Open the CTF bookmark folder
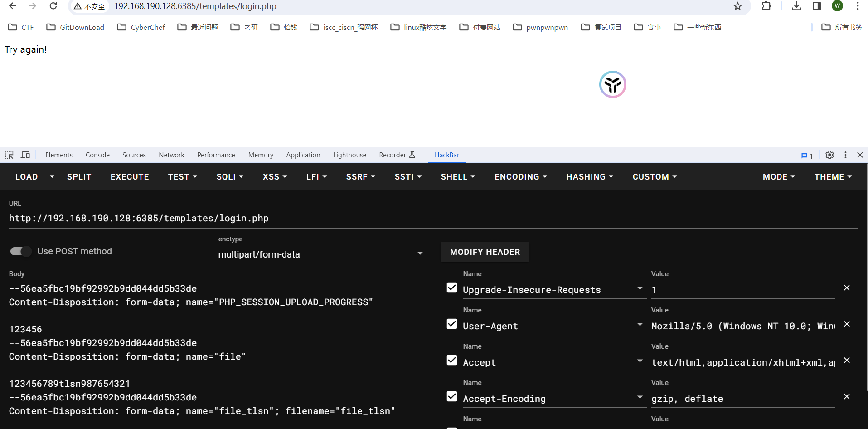The height and width of the screenshot is (429, 868). point(21,27)
